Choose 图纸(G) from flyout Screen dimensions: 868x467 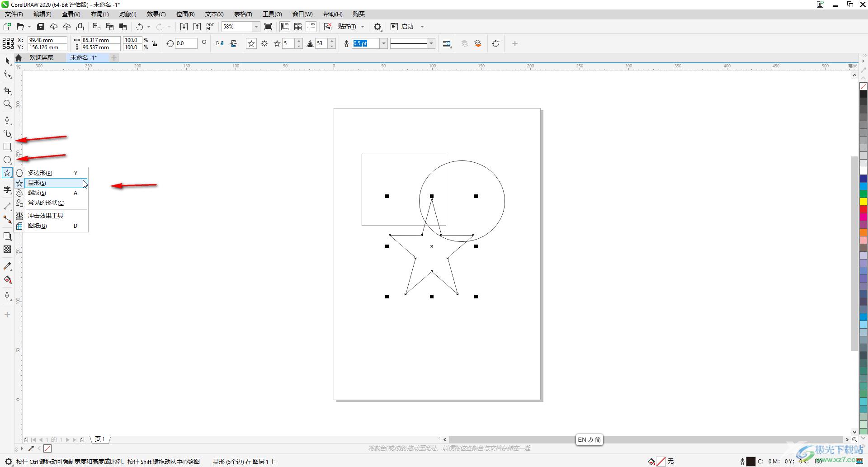coord(51,226)
